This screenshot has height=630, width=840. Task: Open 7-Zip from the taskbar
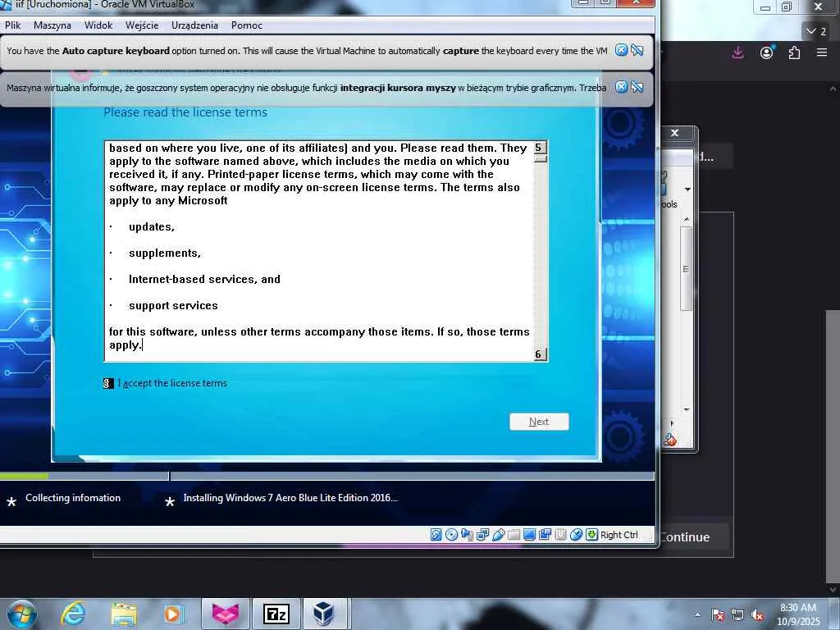click(276, 614)
